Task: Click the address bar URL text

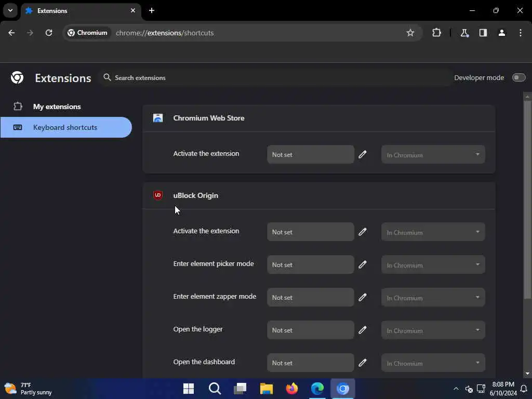Action: click(165, 33)
